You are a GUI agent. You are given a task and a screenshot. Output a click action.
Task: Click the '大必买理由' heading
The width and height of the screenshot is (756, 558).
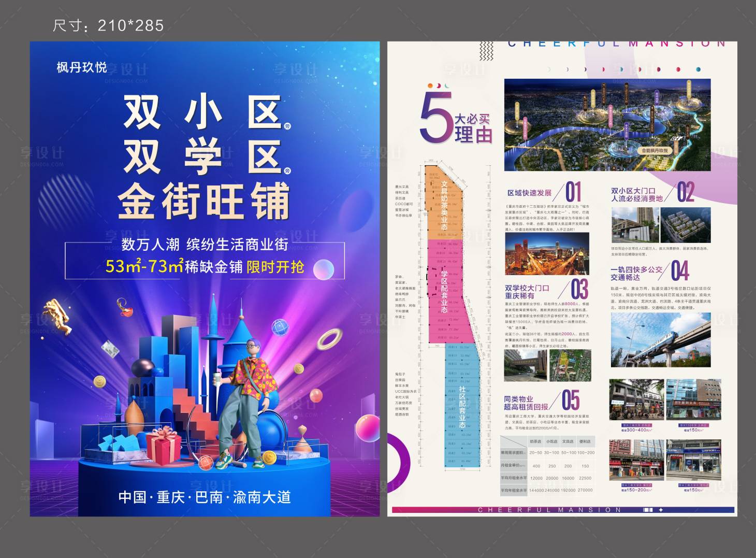click(x=473, y=128)
